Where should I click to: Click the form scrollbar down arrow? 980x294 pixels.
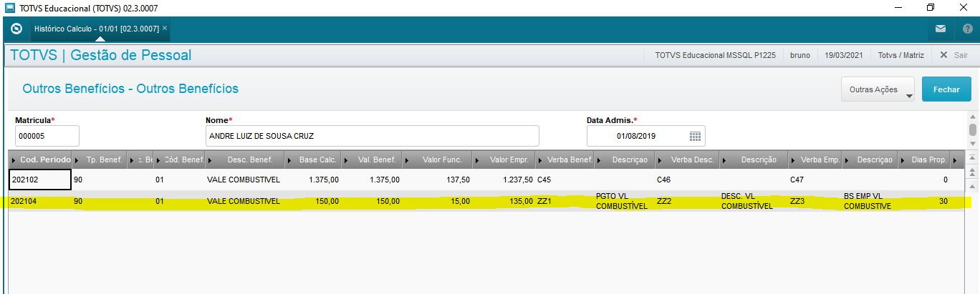[x=973, y=143]
